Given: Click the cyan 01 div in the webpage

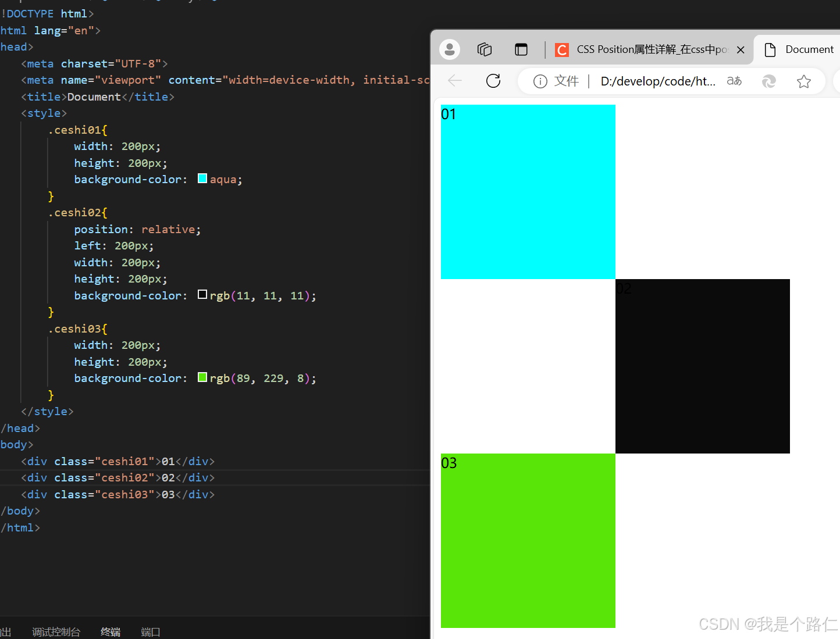Looking at the screenshot, I should point(528,191).
